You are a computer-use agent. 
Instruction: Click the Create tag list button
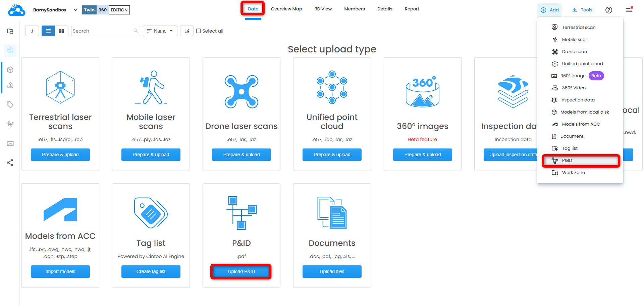pos(151,271)
